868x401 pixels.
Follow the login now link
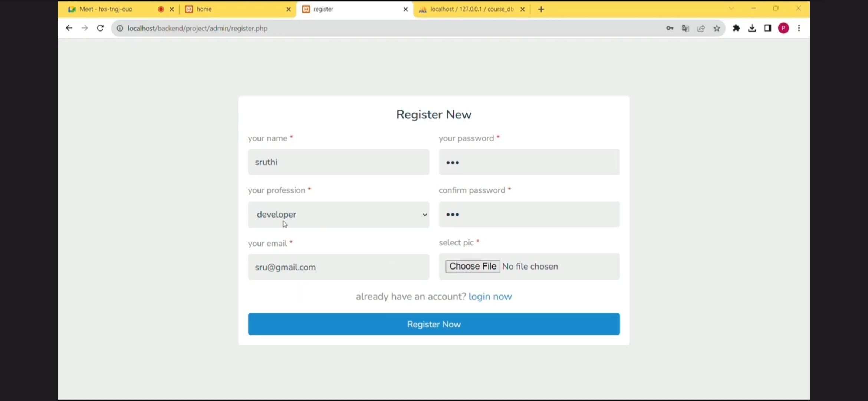[490, 297]
